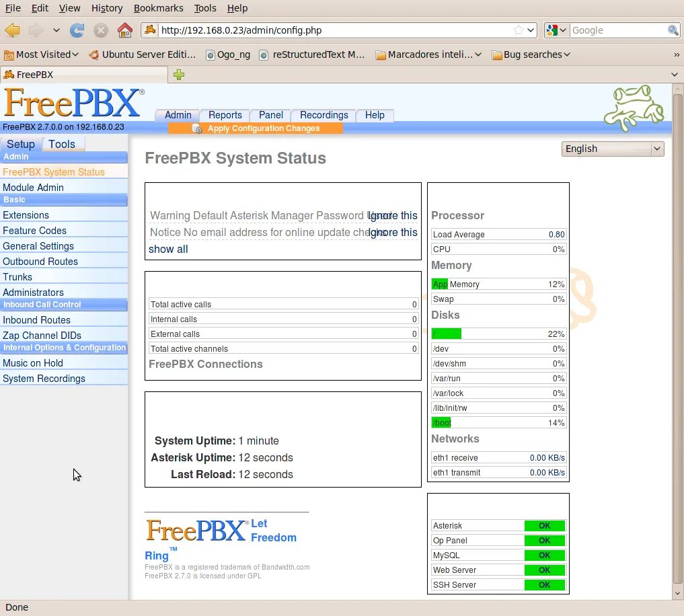
Task: Open a new tab with the plus icon
Action: point(179,75)
